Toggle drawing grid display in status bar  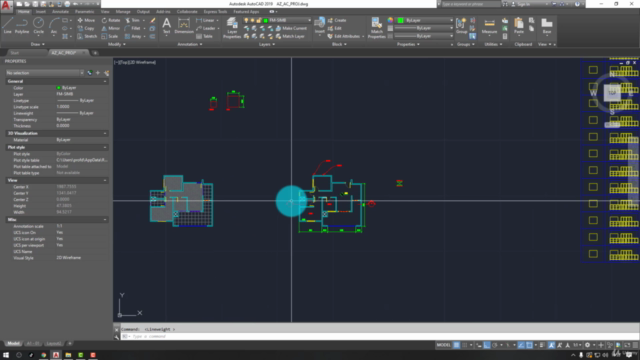pos(456,345)
